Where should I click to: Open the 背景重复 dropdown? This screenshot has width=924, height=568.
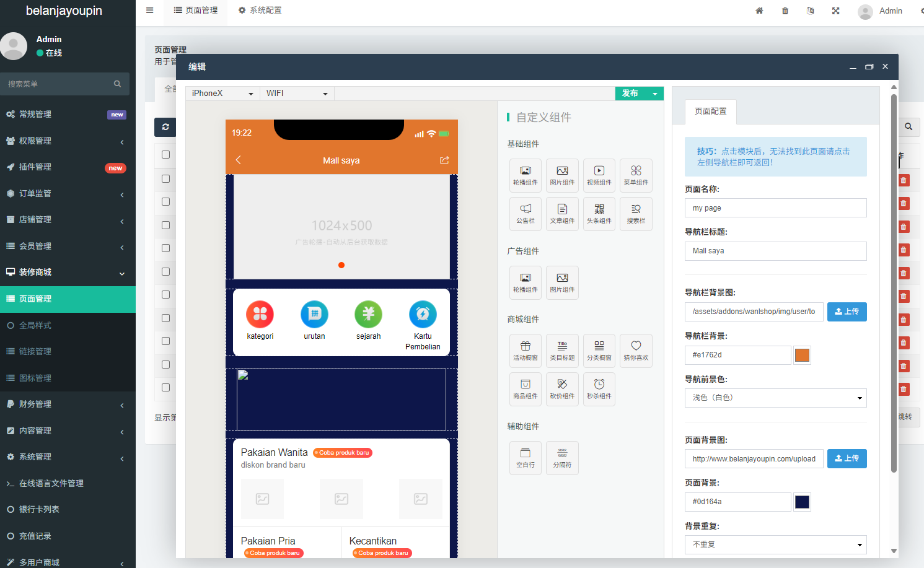[775, 544]
